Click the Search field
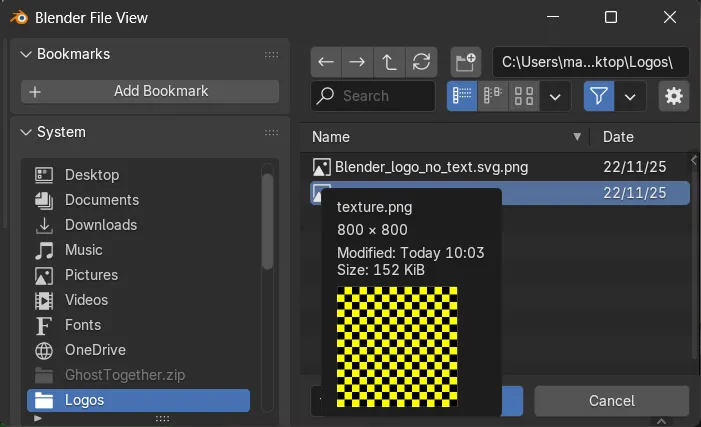This screenshot has height=427, width=701. point(373,96)
